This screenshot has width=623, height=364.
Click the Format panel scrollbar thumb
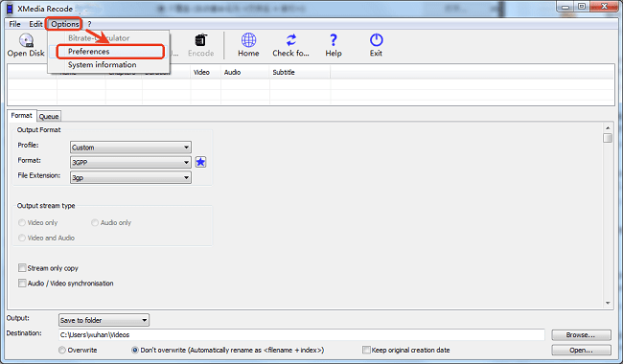[x=608, y=138]
